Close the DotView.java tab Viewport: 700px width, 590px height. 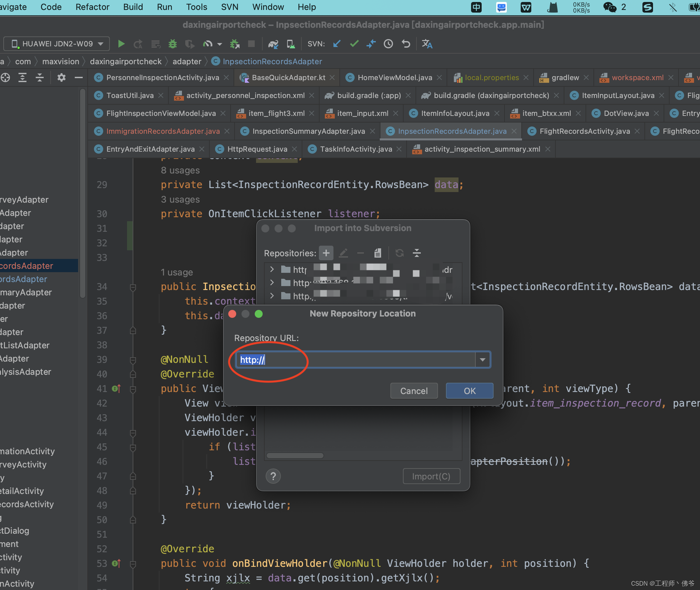[x=656, y=113]
